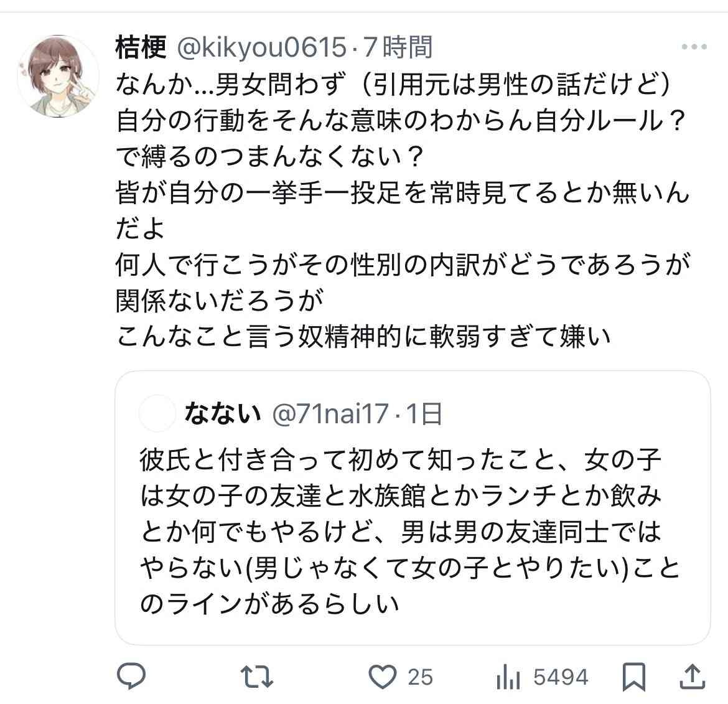Click the retweet arrows icon
This screenshot has height=704, width=728.
pos(258,677)
